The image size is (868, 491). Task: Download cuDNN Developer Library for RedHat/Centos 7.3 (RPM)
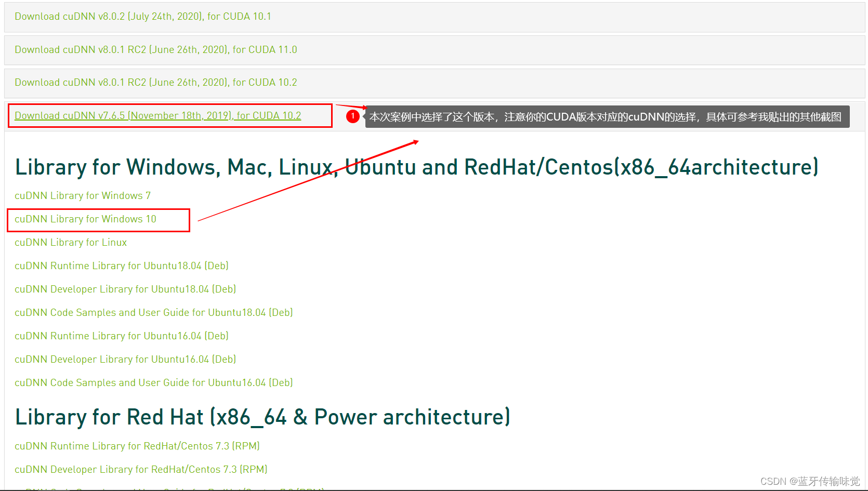point(141,469)
